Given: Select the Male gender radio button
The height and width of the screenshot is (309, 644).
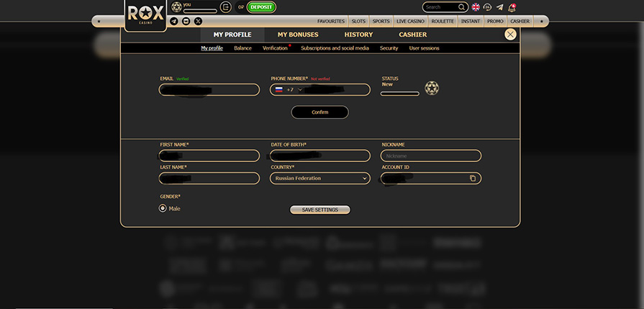Looking at the screenshot, I should [x=163, y=208].
